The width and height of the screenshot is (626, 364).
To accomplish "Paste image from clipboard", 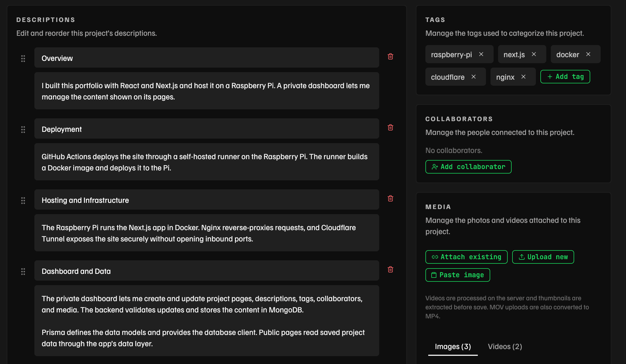I will (x=458, y=275).
